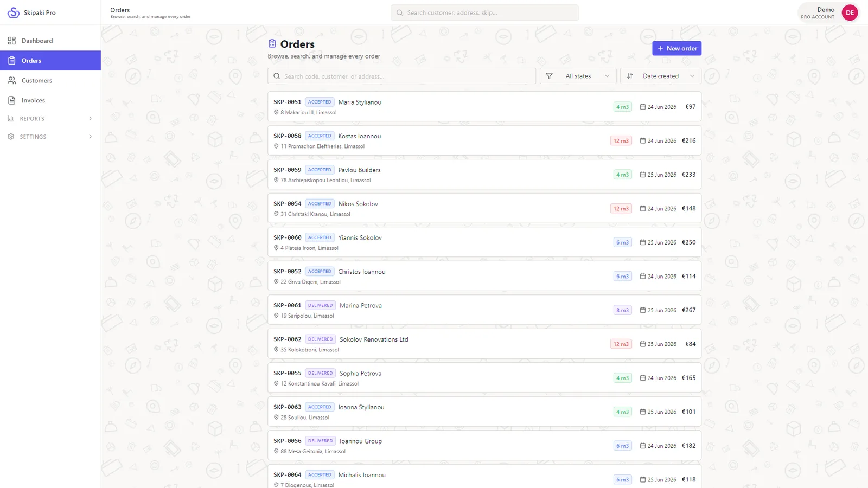Create a New order
Screen dimensions: 868x488
tap(676, 48)
